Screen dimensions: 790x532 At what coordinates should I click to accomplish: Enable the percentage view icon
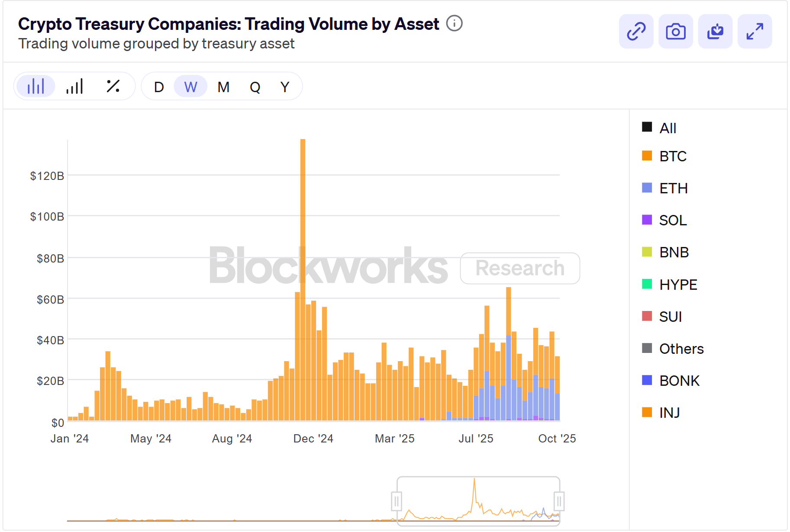pos(112,86)
